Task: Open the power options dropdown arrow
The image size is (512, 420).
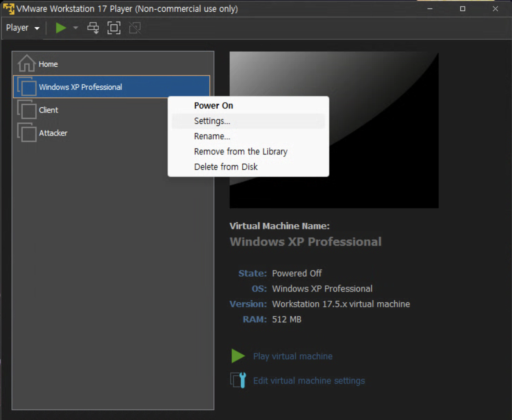Action: pyautogui.click(x=76, y=28)
